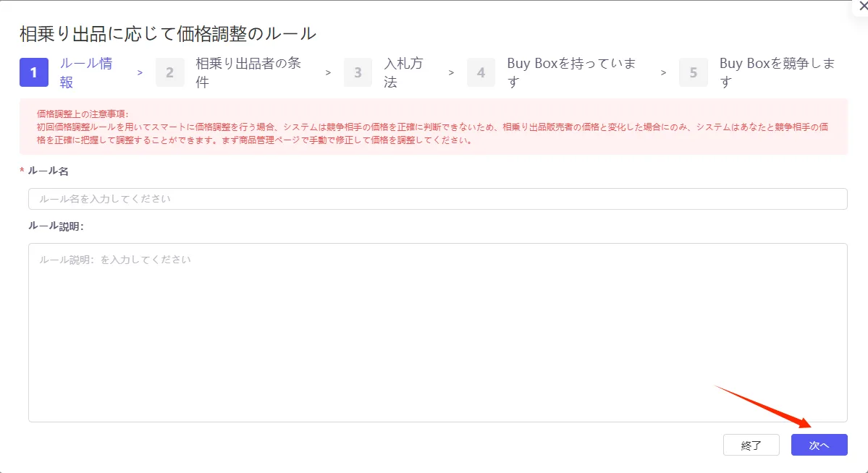
Task: Click the ルール説明: label
Action: (x=56, y=226)
